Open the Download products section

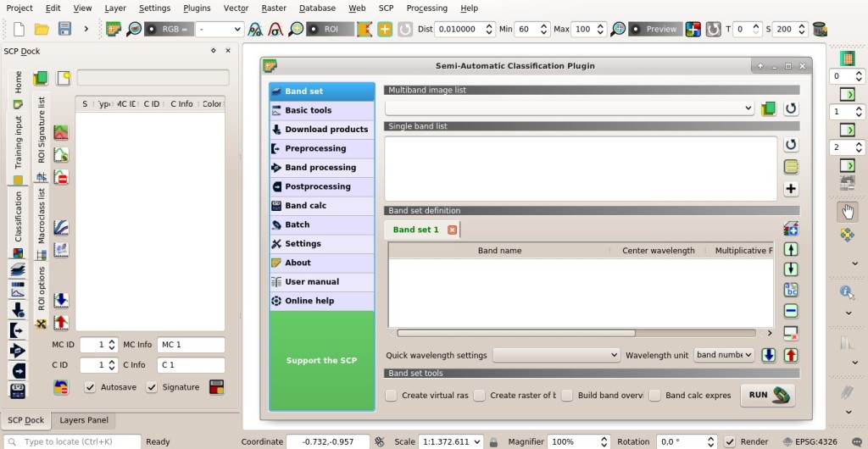click(321, 130)
